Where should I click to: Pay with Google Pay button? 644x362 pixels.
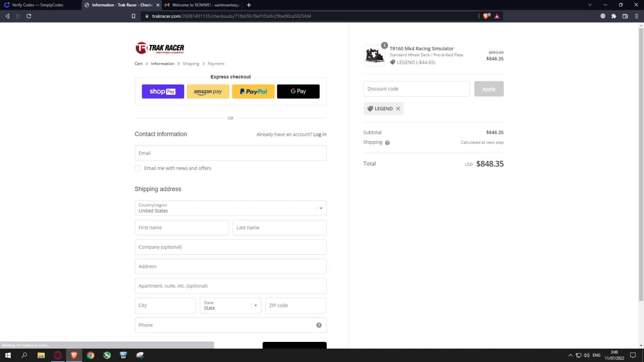[x=298, y=91]
